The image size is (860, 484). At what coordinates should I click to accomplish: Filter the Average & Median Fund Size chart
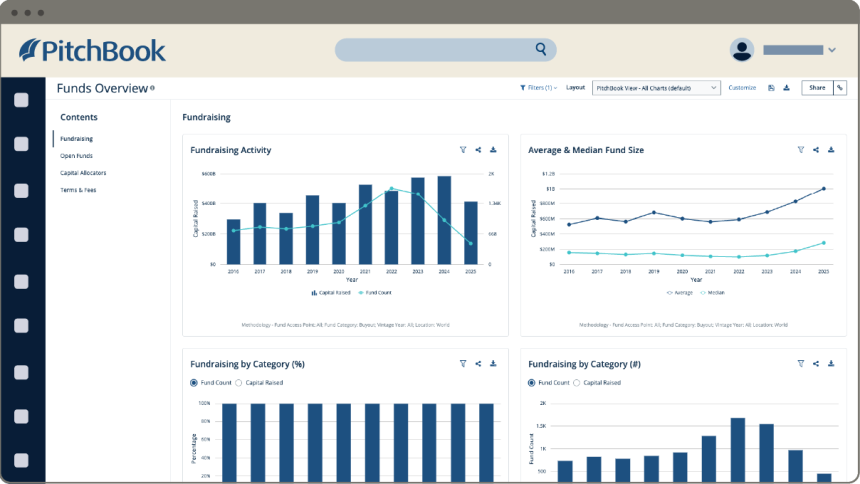[801, 150]
